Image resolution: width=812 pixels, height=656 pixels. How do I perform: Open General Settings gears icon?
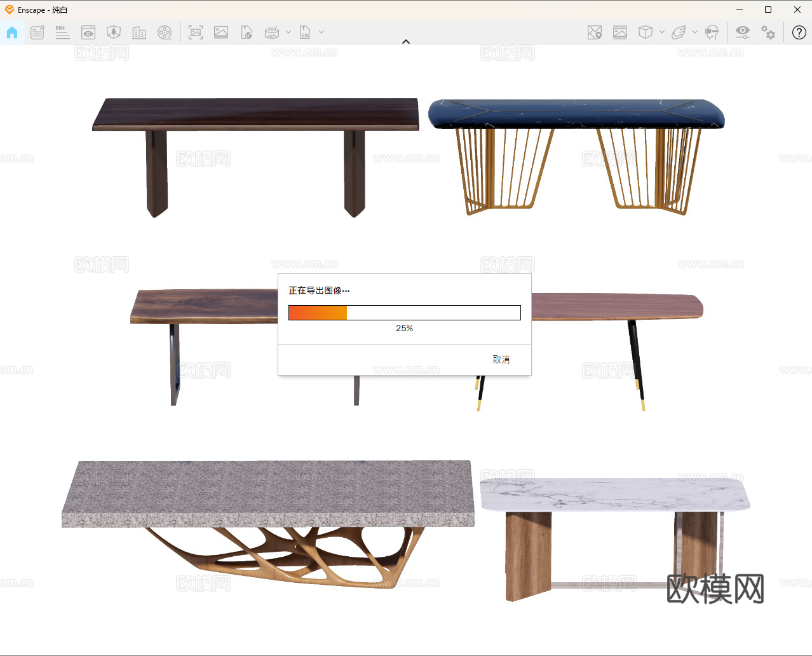(768, 32)
